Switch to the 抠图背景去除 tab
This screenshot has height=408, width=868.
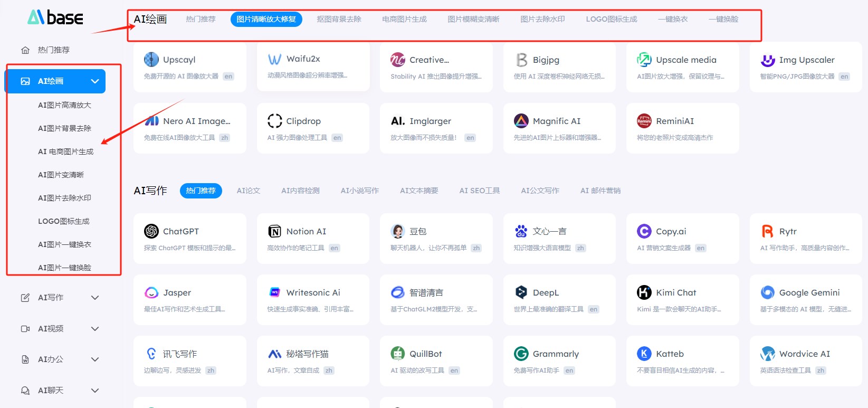tap(339, 19)
